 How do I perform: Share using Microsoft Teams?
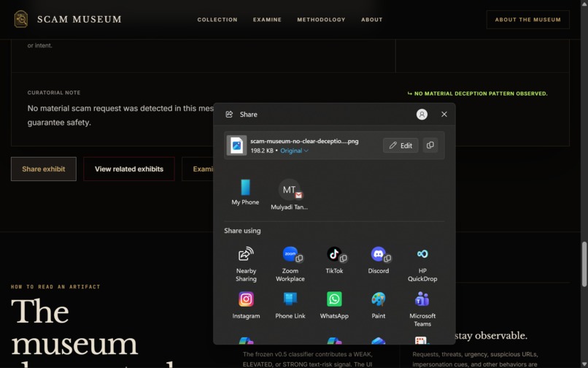tap(422, 309)
